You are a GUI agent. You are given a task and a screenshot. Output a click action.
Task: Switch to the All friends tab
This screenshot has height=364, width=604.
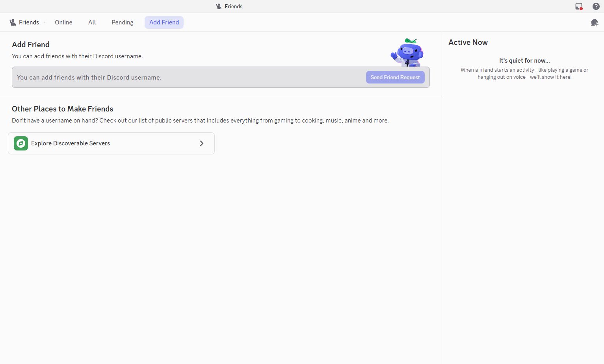[92, 22]
